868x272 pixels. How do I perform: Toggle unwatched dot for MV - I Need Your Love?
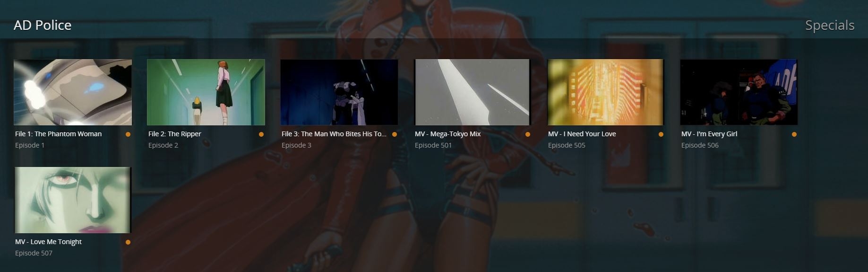tap(661, 134)
